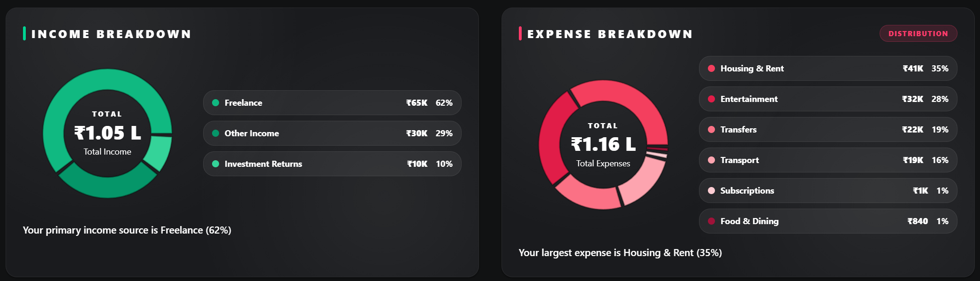Click the ₹1.05 L total income donut center

[107, 133]
